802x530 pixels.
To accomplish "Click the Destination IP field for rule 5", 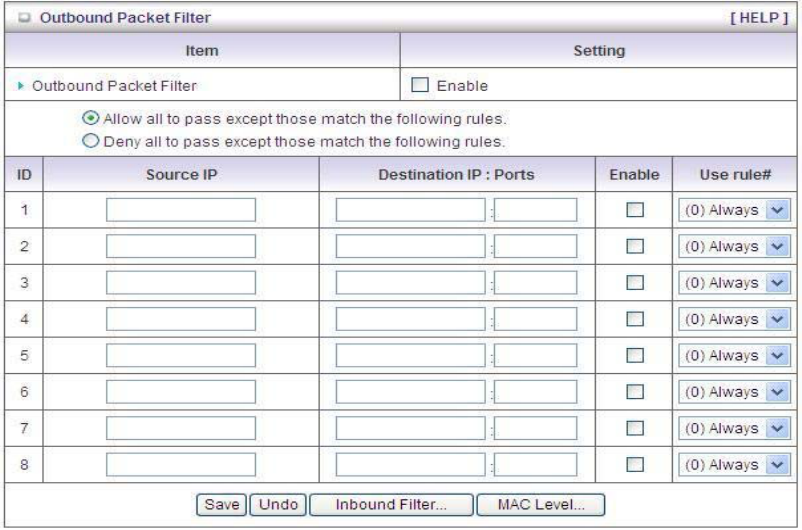I will pyautogui.click(x=410, y=355).
